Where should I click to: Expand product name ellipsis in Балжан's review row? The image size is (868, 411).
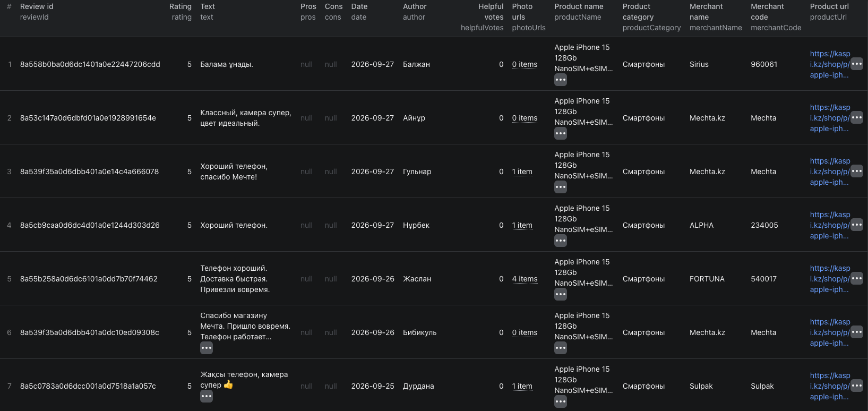(561, 80)
